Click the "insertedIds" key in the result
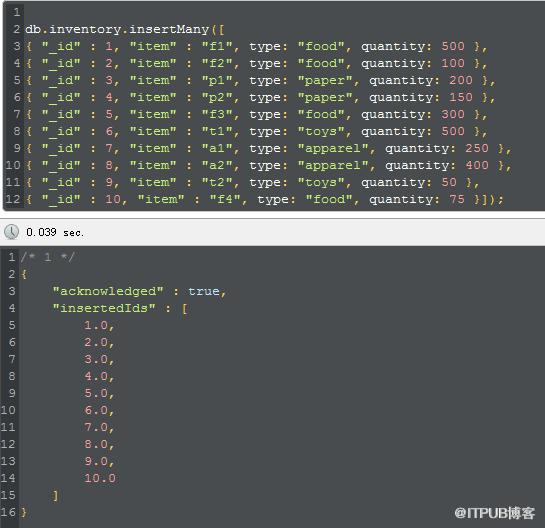 tap(104, 309)
